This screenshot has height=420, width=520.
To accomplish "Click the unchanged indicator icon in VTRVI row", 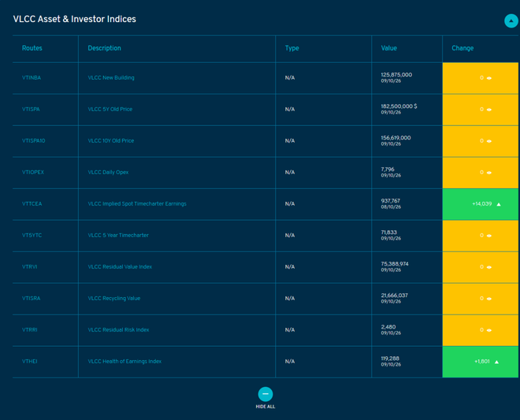I will coord(488,267).
